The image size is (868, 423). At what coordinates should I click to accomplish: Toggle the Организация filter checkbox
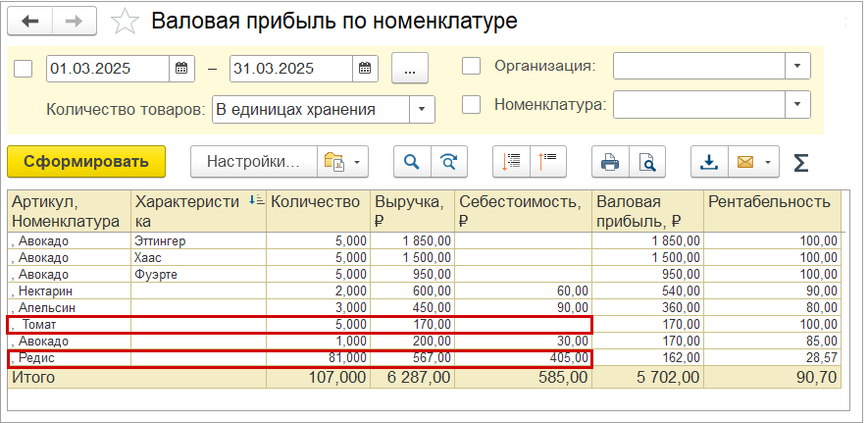pos(471,66)
